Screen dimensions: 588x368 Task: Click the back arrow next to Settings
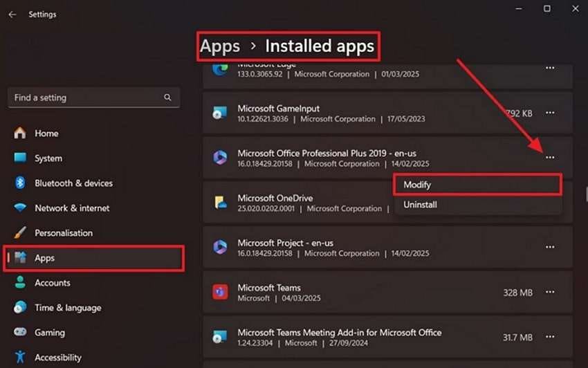click(x=12, y=15)
